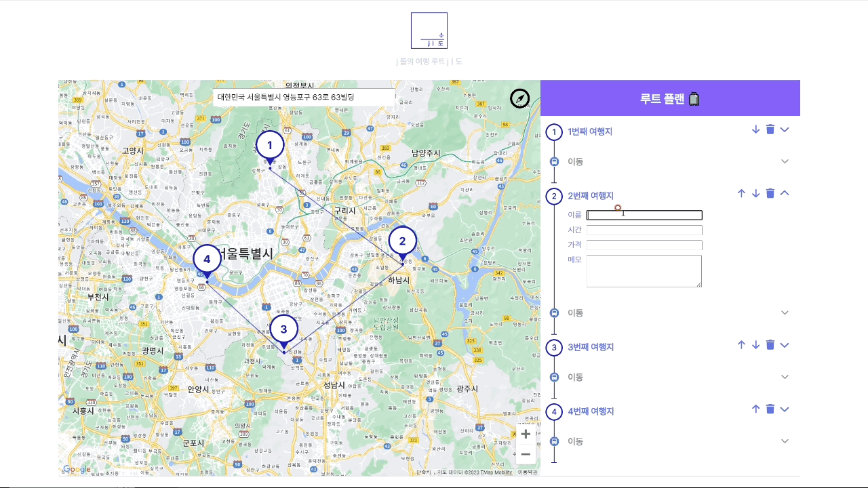
Task: Select map marker number 4
Action: 207,260
